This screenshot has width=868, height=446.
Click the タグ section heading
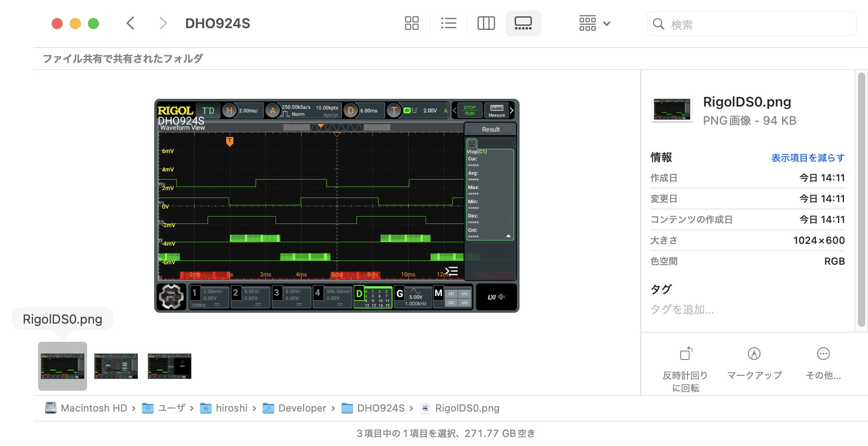coord(661,289)
